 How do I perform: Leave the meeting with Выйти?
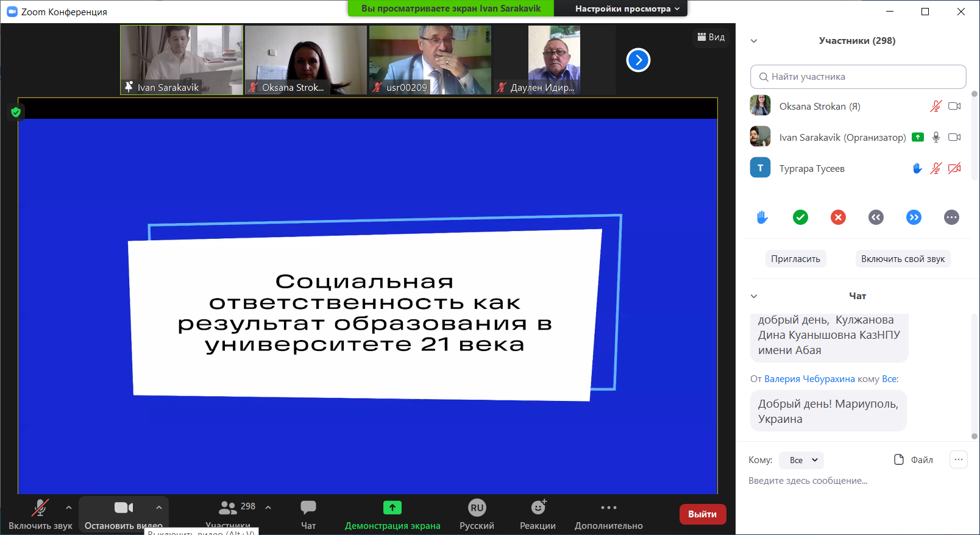click(x=703, y=514)
